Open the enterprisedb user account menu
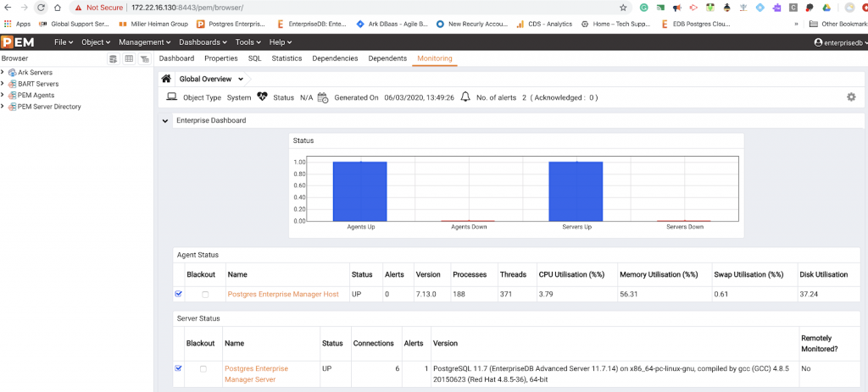The width and height of the screenshot is (868, 392). (838, 41)
